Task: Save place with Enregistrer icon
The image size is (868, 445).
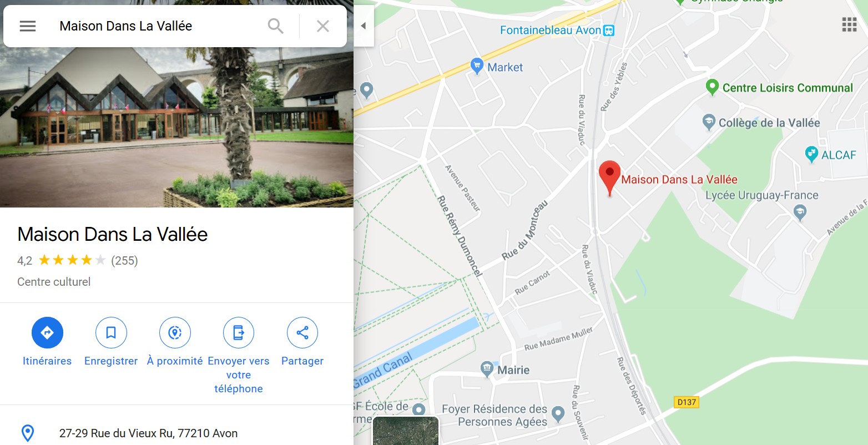Action: point(111,333)
